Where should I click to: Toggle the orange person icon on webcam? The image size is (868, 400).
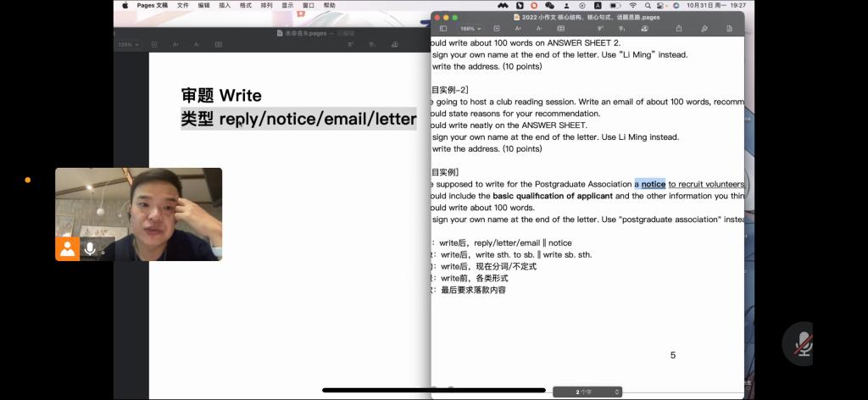coord(67,248)
